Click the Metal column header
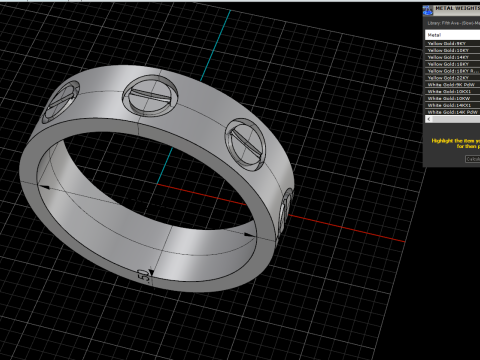 pyautogui.click(x=452, y=35)
